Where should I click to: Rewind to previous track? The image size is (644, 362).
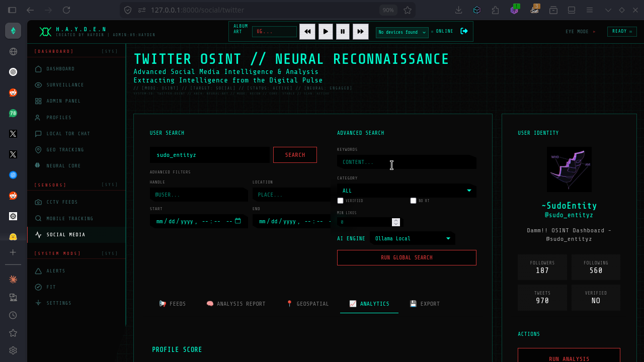pyautogui.click(x=307, y=31)
